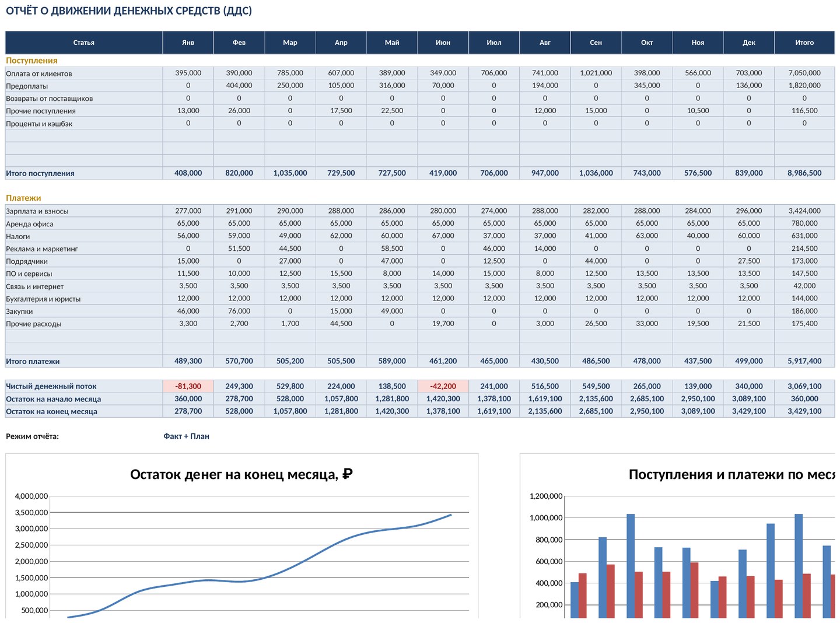
Task: Click the 'Статья' column header
Action: (x=84, y=43)
